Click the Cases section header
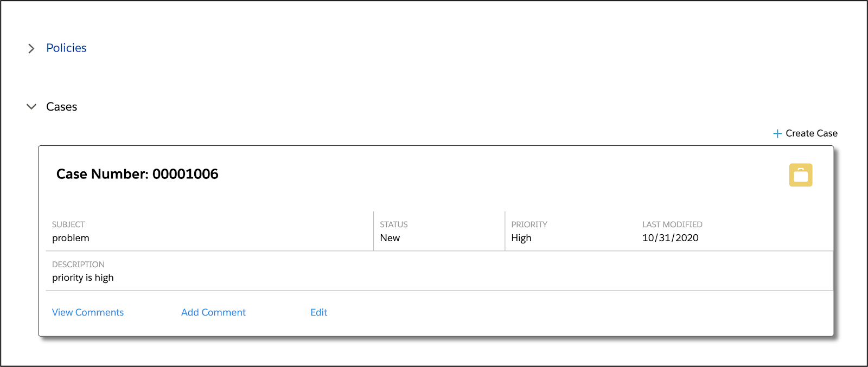 [x=61, y=106]
